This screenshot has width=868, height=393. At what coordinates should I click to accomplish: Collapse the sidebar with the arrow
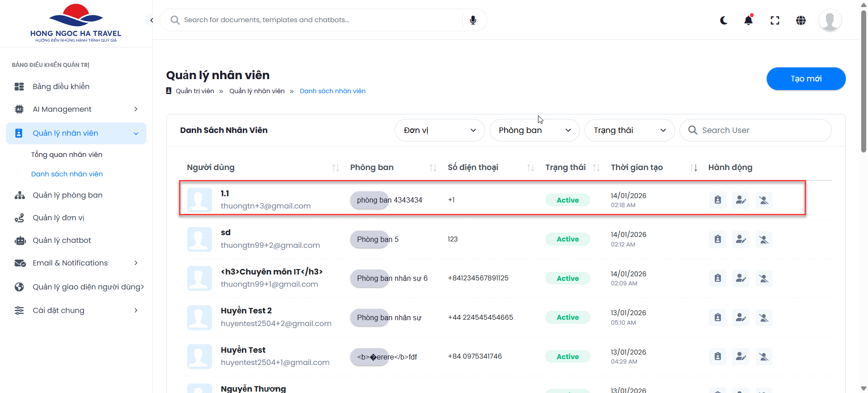(x=151, y=20)
